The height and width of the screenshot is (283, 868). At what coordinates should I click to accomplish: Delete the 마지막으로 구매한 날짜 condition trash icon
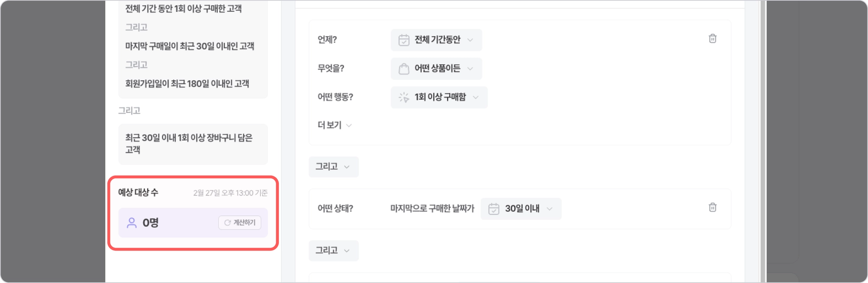712,207
